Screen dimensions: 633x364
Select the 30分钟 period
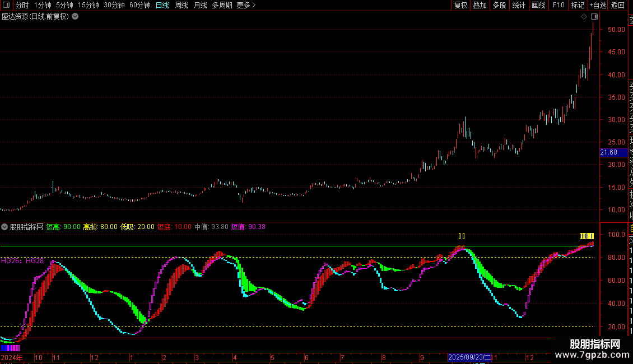tap(114, 5)
